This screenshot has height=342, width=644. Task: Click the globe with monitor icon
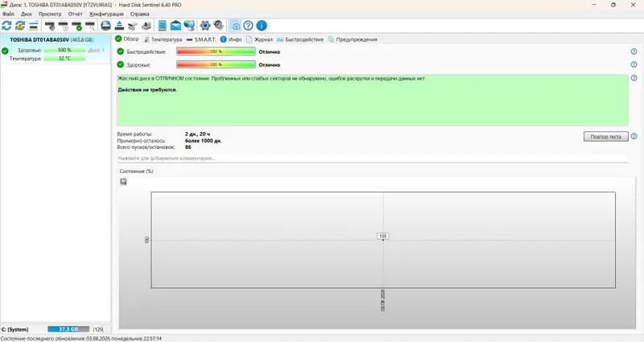coord(189,26)
